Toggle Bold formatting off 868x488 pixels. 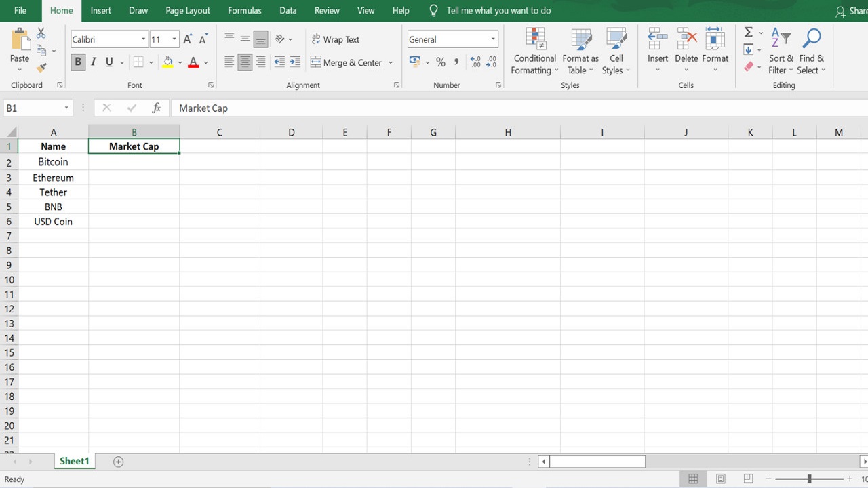(x=78, y=62)
